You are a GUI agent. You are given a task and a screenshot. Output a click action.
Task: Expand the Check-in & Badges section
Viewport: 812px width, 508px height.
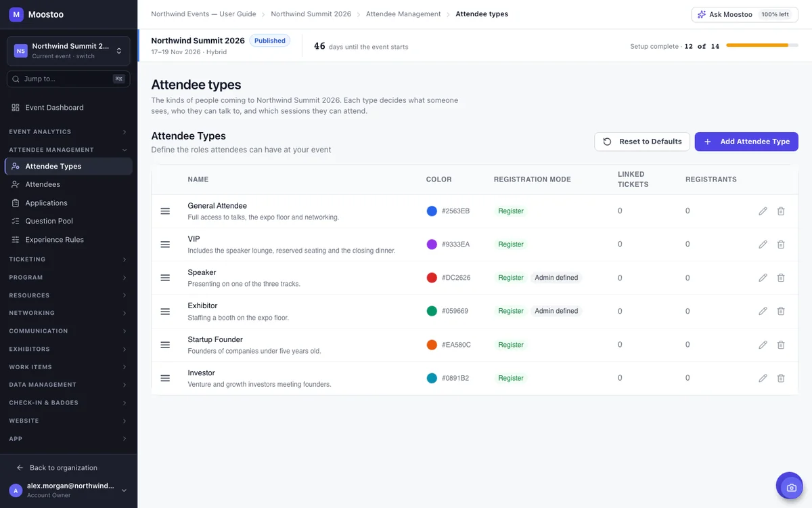(68, 402)
